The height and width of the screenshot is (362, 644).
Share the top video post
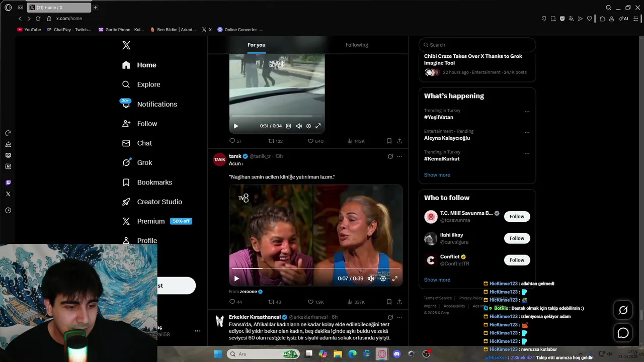[399, 141]
